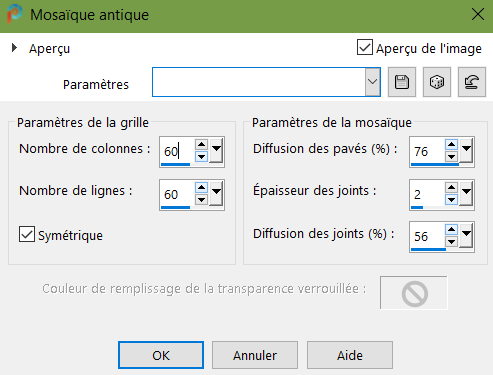Confirm with the OK button
Image resolution: width=493 pixels, height=375 pixels.
coord(161,355)
